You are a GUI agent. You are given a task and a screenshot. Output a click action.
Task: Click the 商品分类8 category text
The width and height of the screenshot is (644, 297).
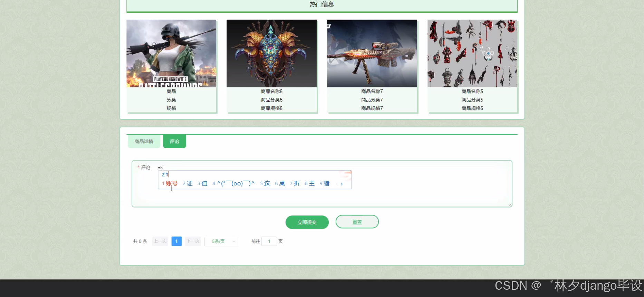click(272, 100)
